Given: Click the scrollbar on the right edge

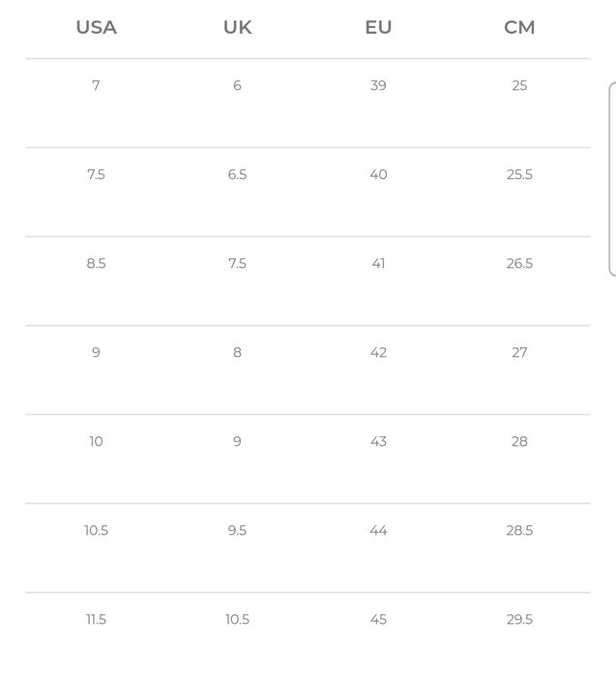Looking at the screenshot, I should pos(611,180).
